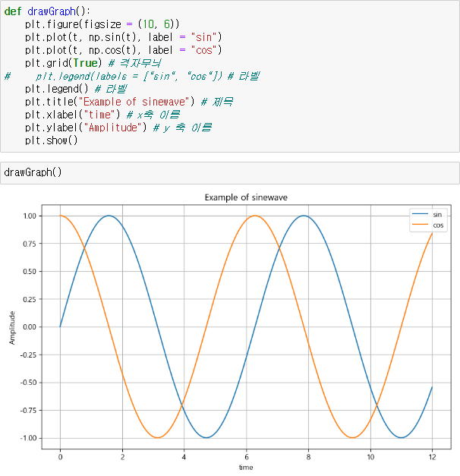Click the commented-out plt.legend(labels = ...) line
The width and height of the screenshot is (460, 476).
[x=132, y=76]
